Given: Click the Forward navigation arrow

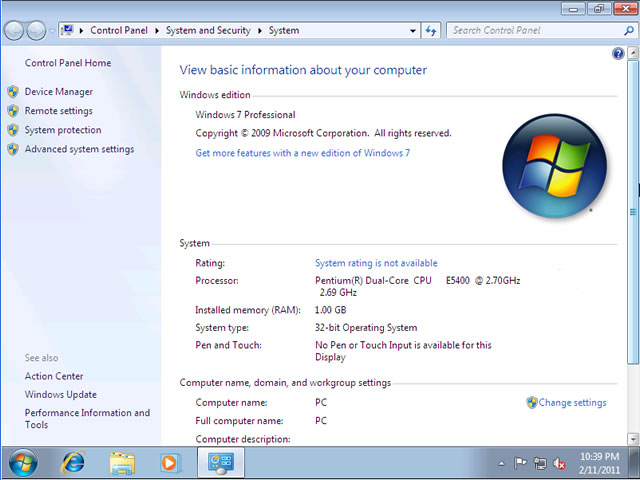Looking at the screenshot, I should tap(36, 31).
